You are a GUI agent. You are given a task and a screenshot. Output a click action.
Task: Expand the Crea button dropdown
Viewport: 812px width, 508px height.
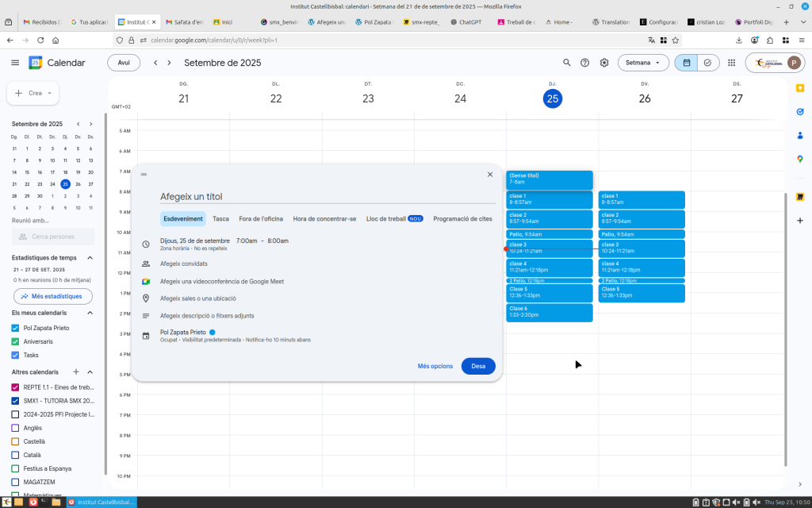pyautogui.click(x=49, y=93)
